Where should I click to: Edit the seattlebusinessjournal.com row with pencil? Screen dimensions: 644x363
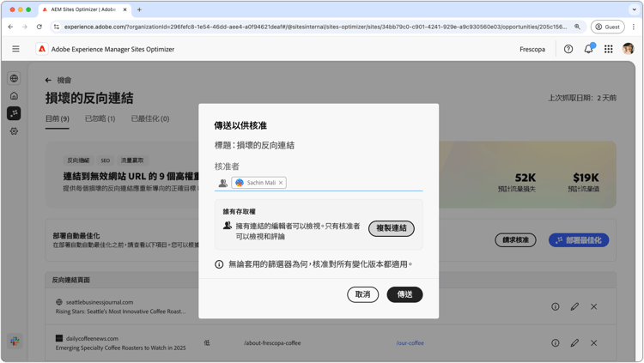pos(574,306)
